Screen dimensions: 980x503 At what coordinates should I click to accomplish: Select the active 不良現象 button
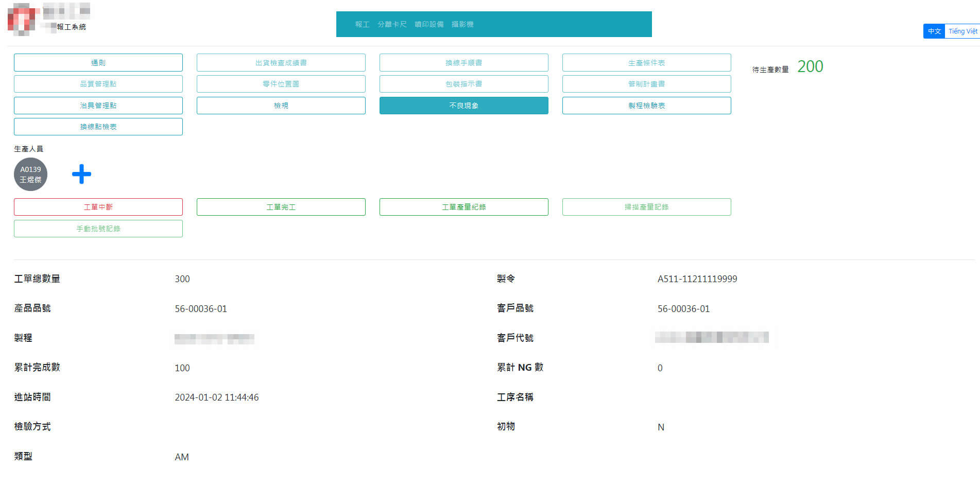point(463,105)
